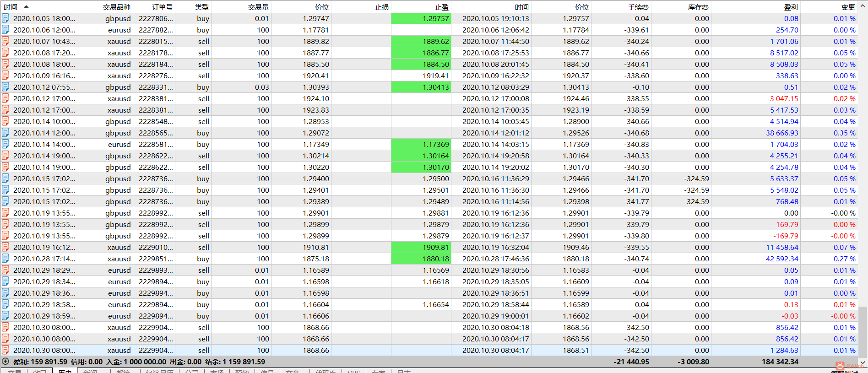Select the change value 0.27 %
The image size is (868, 373).
[844, 259]
